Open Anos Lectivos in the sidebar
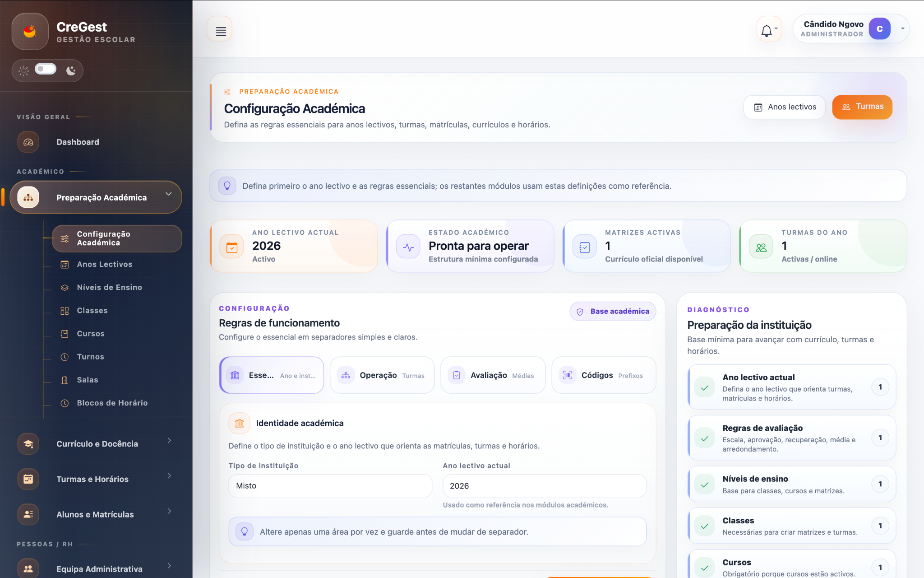 pyautogui.click(x=104, y=264)
